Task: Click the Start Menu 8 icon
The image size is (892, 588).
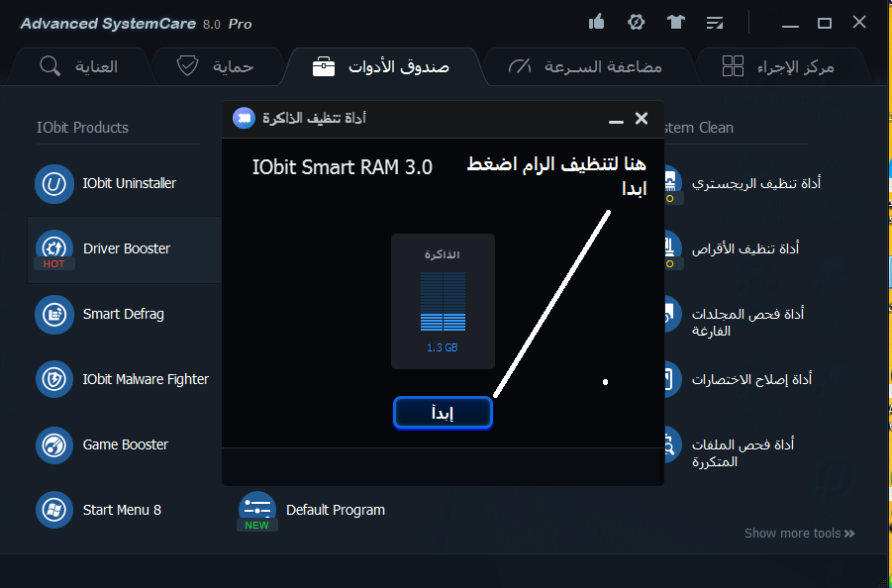Action: (54, 510)
